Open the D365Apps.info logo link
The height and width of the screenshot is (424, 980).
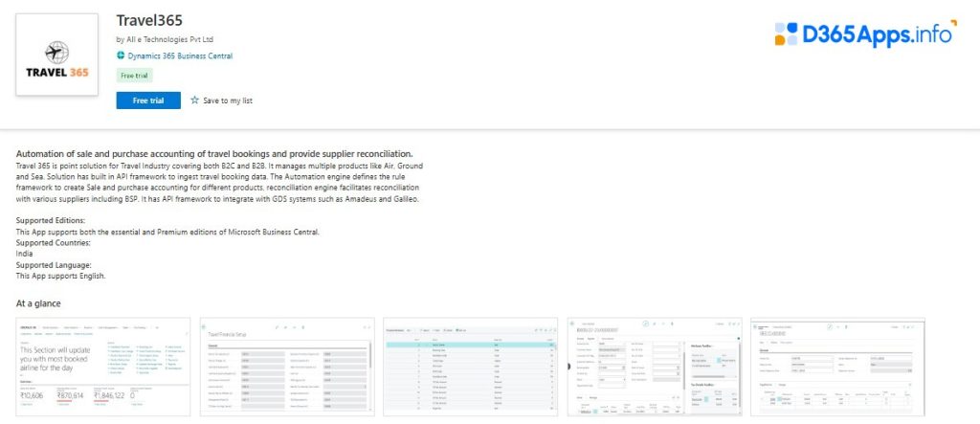(x=865, y=33)
